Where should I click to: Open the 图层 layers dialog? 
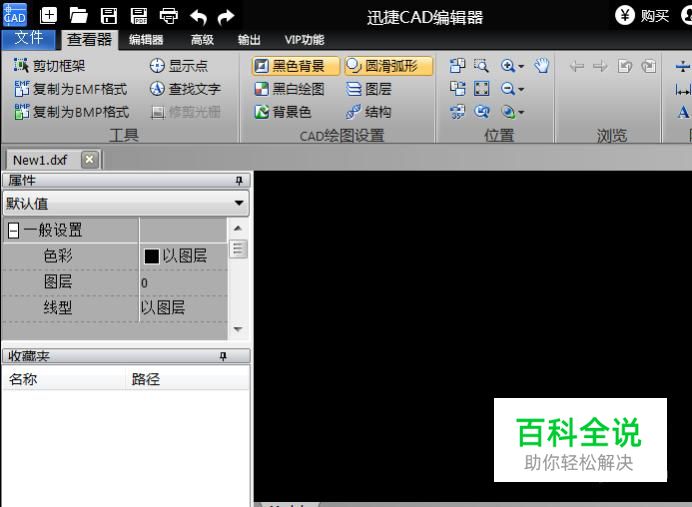pyautogui.click(x=369, y=89)
